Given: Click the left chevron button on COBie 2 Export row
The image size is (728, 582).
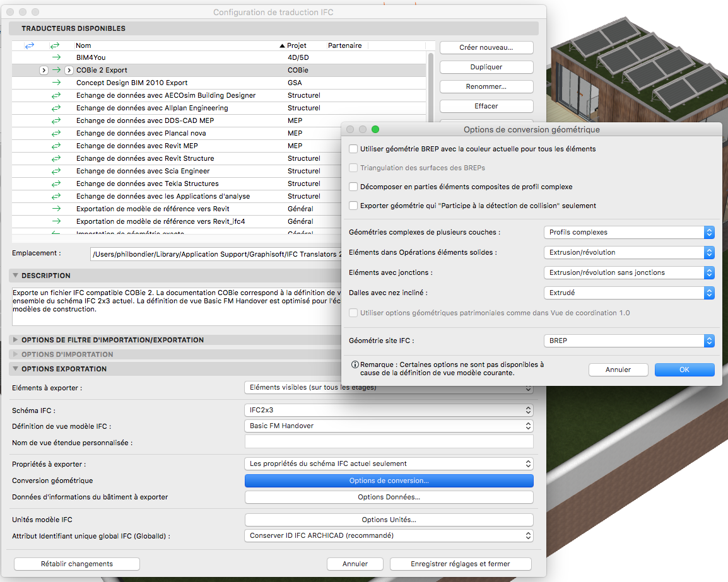Looking at the screenshot, I should pyautogui.click(x=44, y=70).
